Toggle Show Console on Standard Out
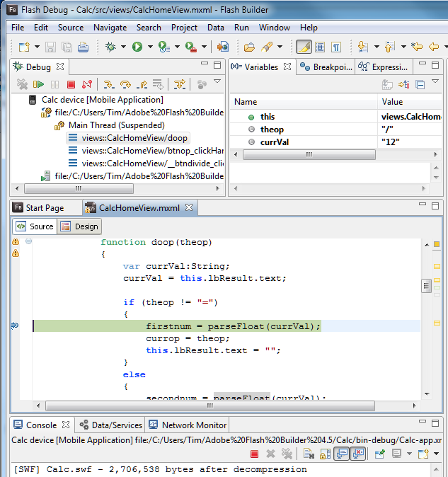 [x=342, y=454]
